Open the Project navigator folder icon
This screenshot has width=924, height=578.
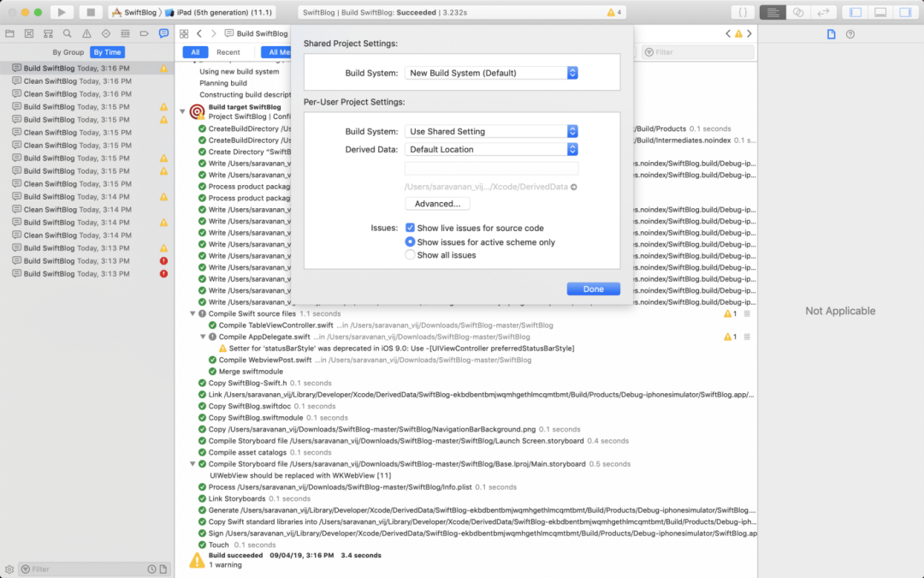(x=9, y=33)
